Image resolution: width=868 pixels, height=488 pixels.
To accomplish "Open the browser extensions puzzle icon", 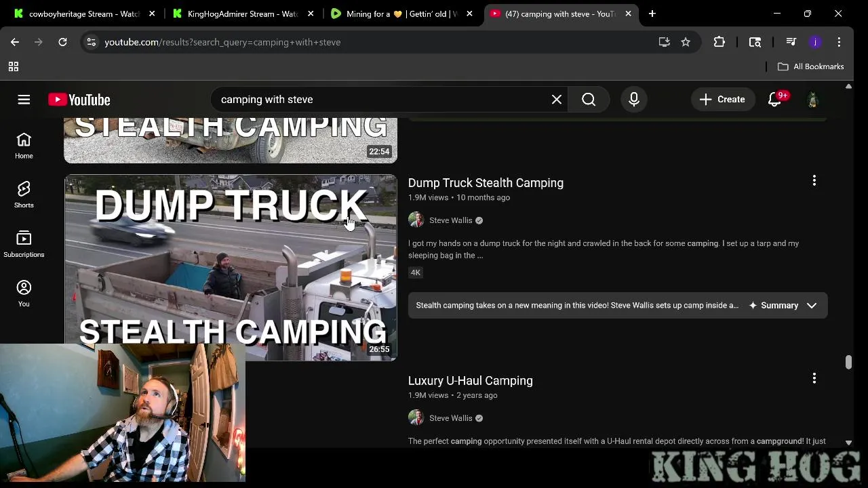I will click(719, 42).
